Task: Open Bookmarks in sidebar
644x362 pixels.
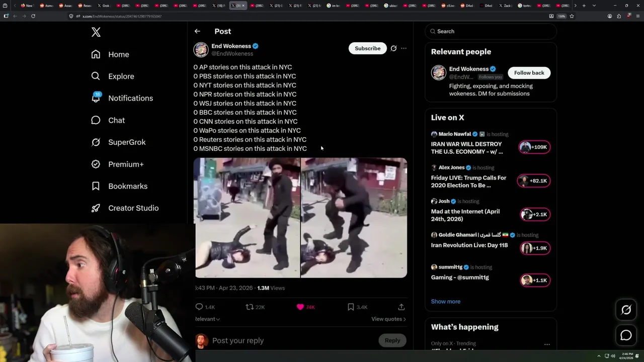Action: pyautogui.click(x=119, y=186)
